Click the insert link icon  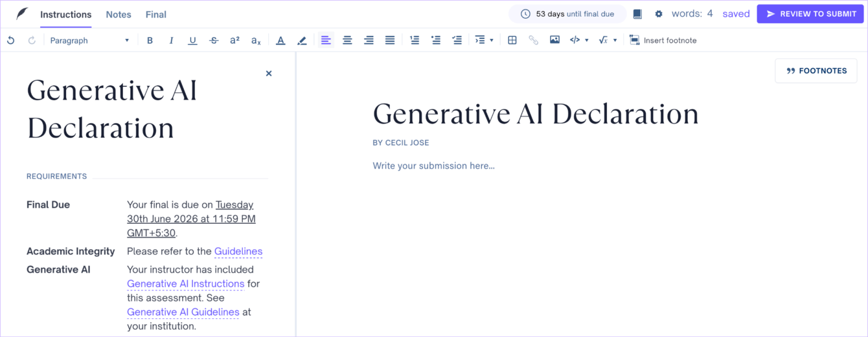(x=533, y=40)
